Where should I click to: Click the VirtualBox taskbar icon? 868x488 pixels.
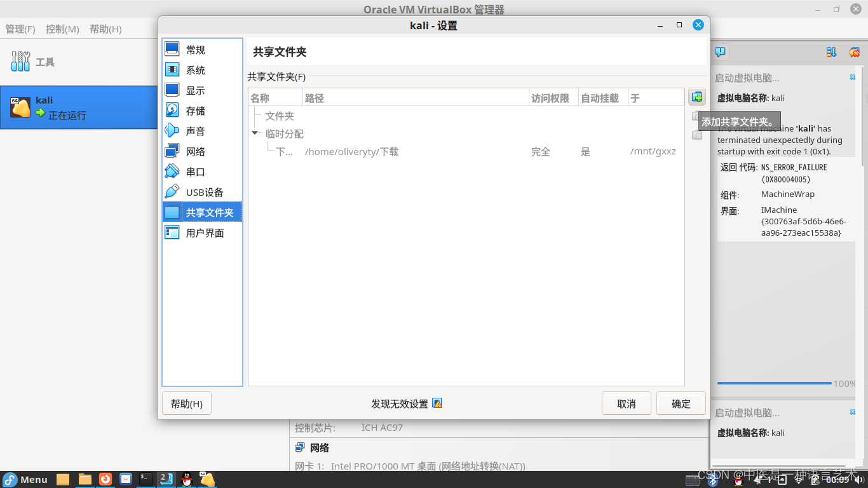207,479
